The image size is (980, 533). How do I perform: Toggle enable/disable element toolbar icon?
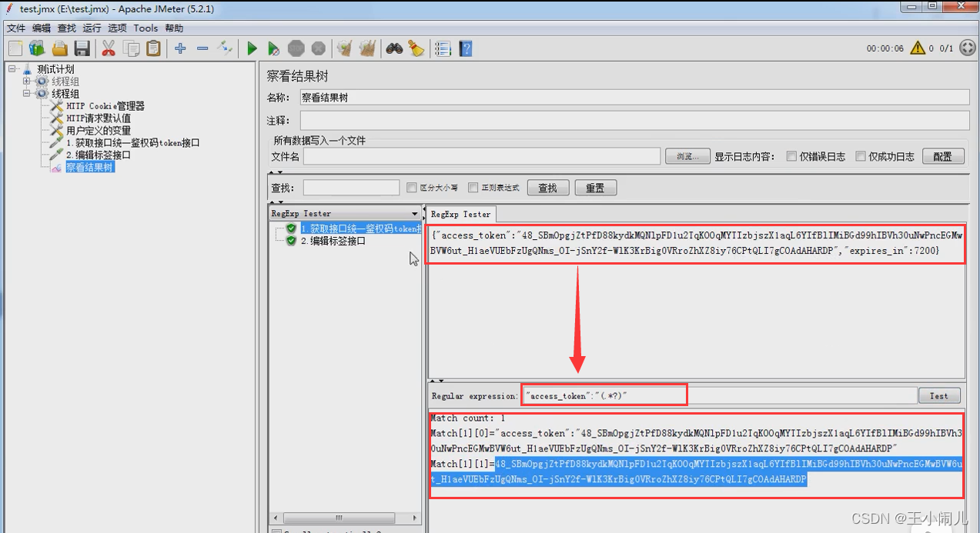coord(225,48)
